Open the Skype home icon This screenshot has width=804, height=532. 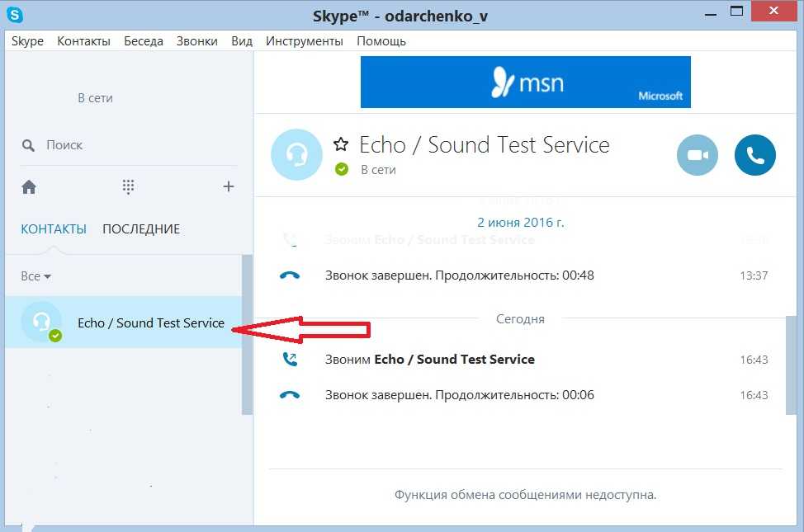(29, 187)
